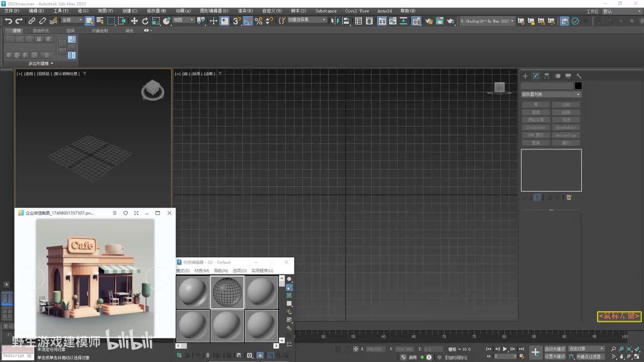Open Render Setup teapot icon
Screen dimensions: 644x362
[429, 21]
